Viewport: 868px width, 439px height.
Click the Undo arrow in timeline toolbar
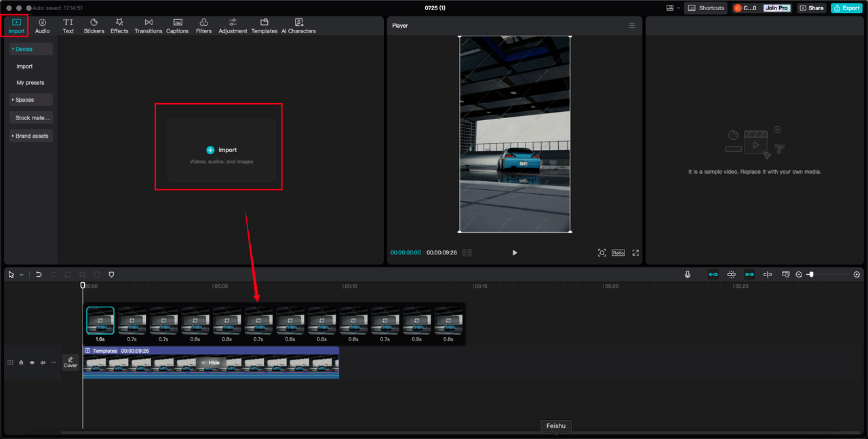point(39,274)
